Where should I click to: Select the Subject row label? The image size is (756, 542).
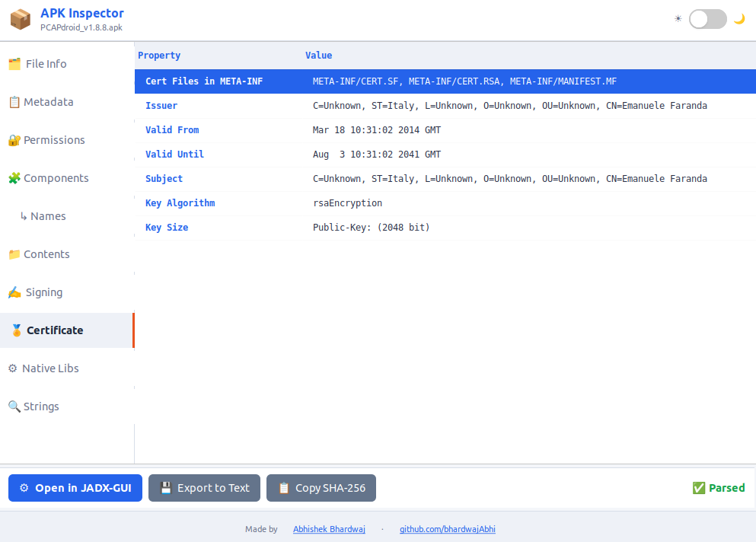point(164,179)
